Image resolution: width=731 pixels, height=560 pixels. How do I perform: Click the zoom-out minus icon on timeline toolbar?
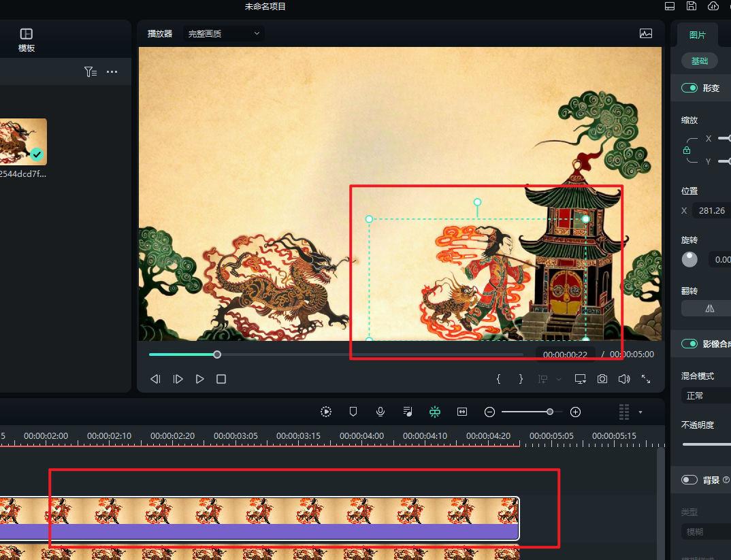(x=489, y=412)
